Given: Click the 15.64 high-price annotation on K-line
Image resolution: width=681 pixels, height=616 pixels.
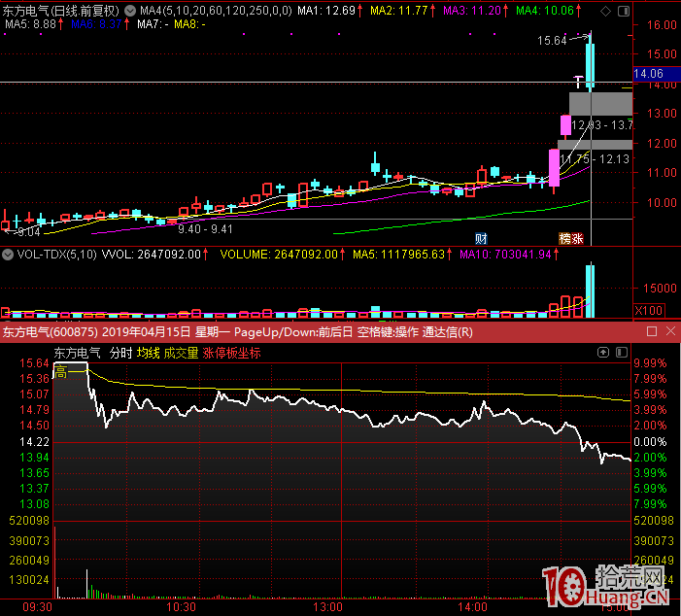Looking at the screenshot, I should (x=552, y=41).
